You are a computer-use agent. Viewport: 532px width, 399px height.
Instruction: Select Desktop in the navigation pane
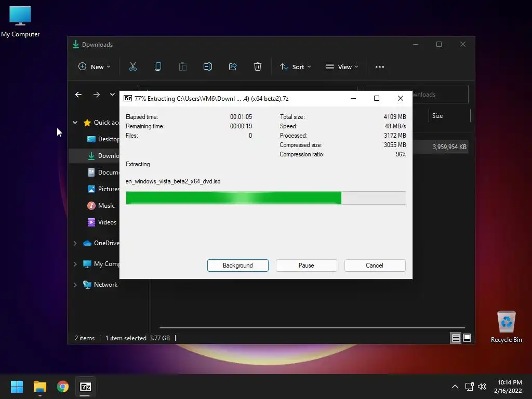(x=103, y=139)
